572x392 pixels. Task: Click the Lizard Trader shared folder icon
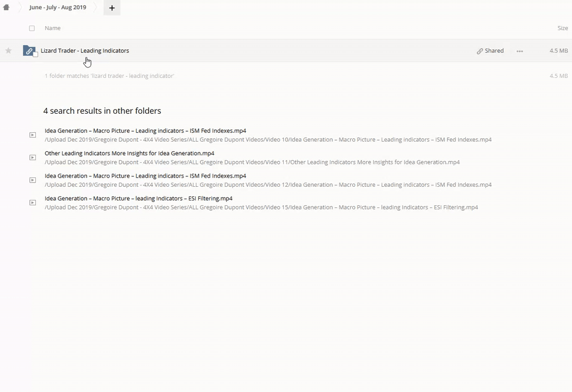(x=29, y=51)
